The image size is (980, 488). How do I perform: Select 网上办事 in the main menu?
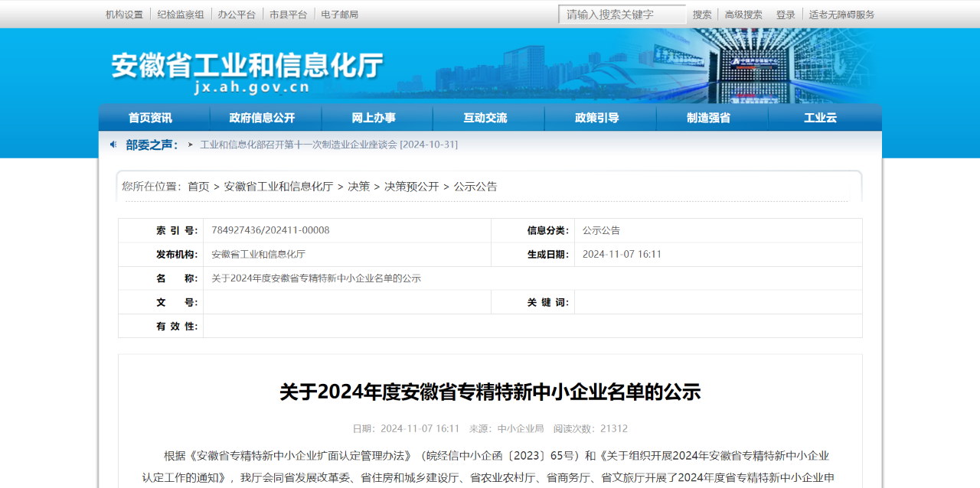point(374,118)
